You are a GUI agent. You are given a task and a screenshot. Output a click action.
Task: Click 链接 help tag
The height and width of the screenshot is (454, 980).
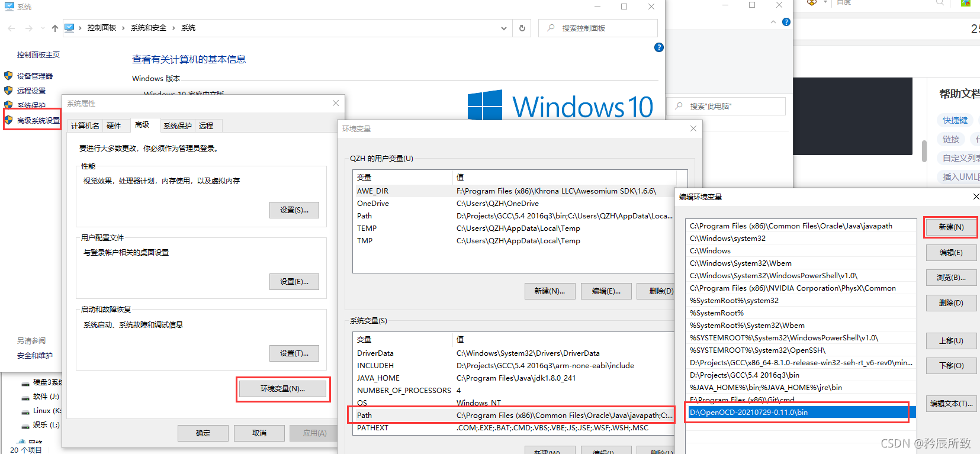coord(951,139)
